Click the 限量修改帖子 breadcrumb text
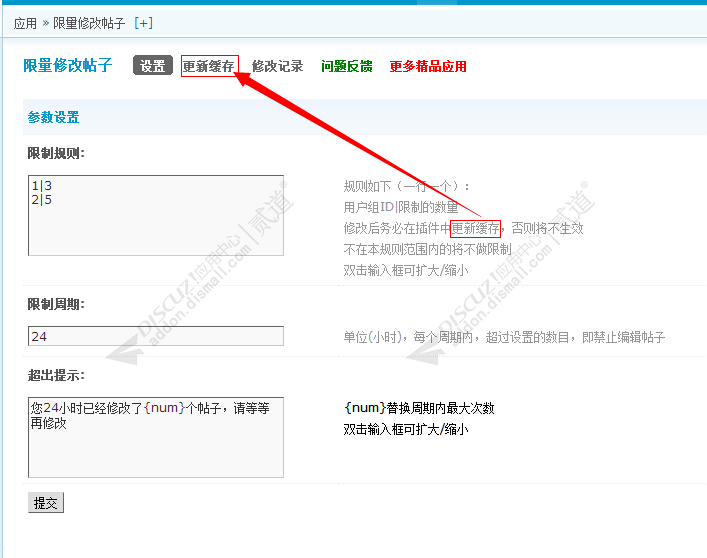 point(89,23)
